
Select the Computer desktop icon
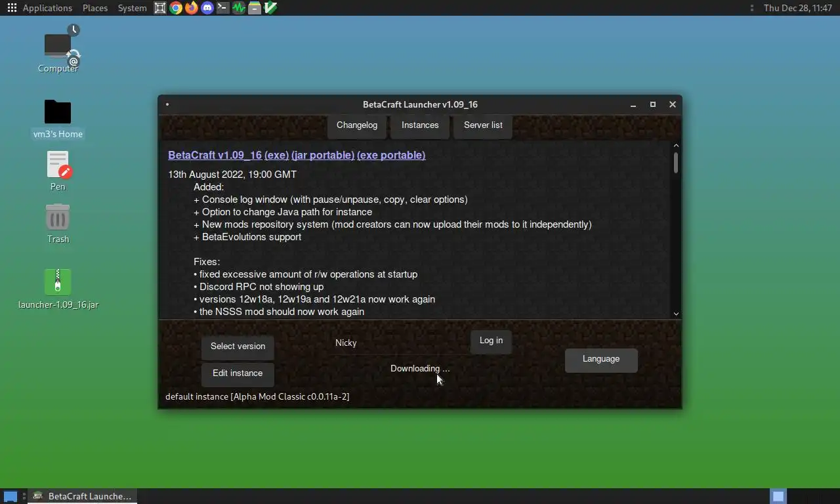click(58, 49)
